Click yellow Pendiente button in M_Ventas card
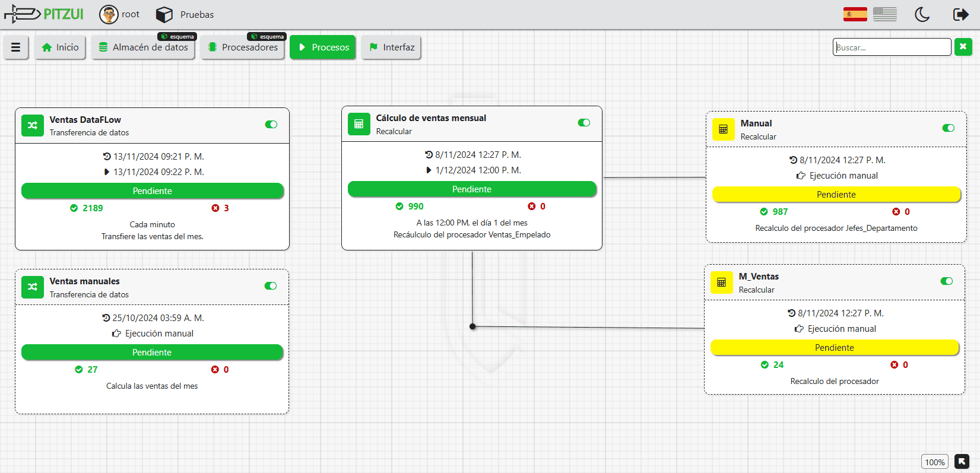This screenshot has height=473, width=980. tap(835, 347)
